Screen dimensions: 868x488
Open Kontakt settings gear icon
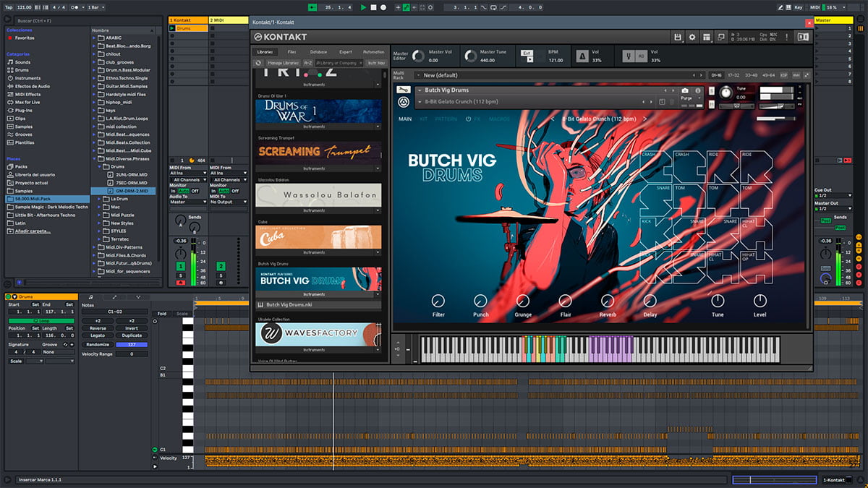tap(692, 37)
